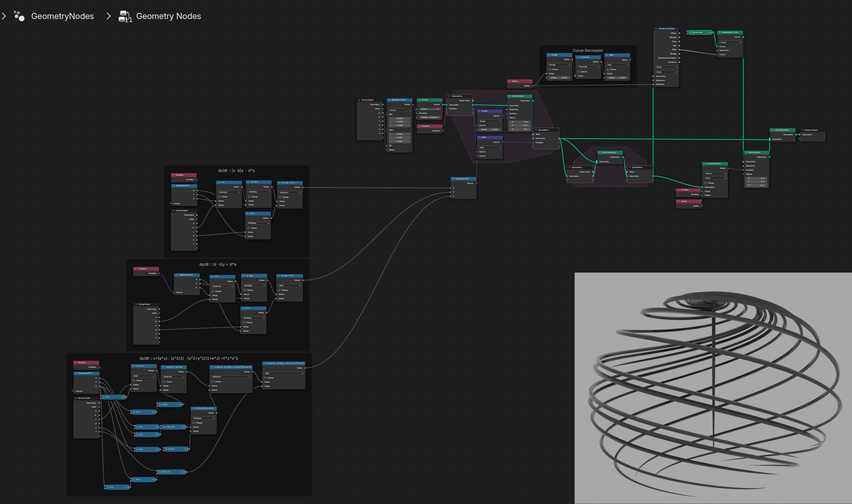Open Vector data type dropdown in Random Value
Image resolution: width=852 pixels, height=504 pixels.
[x=399, y=110]
